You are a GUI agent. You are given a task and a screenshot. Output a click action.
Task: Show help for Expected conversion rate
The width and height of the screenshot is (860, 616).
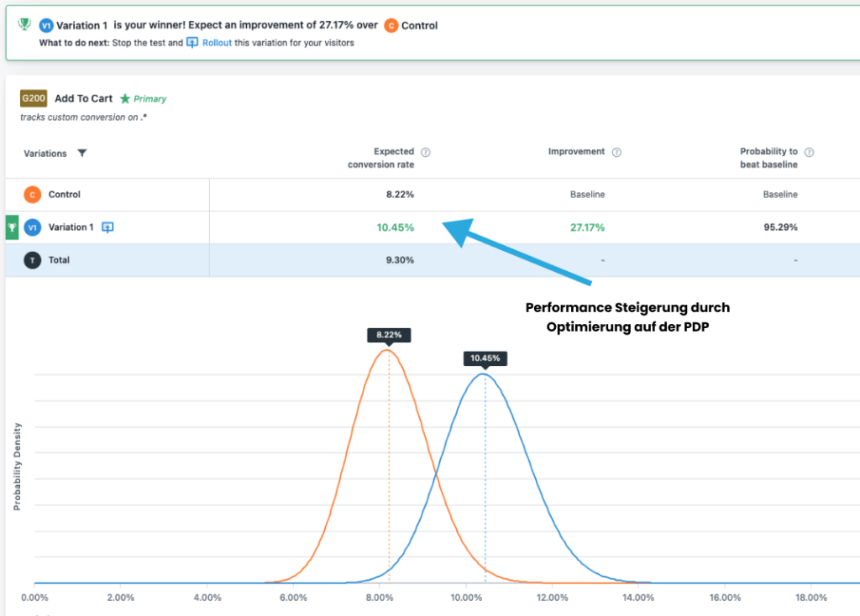click(x=425, y=153)
